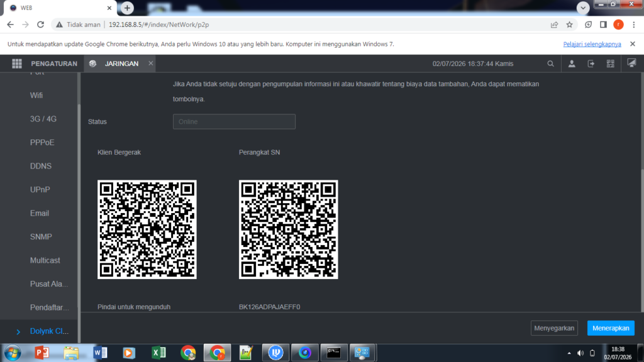Screen dimensions: 644x362
Task: Open DDNS settings in sidebar
Action: [x=41, y=166]
